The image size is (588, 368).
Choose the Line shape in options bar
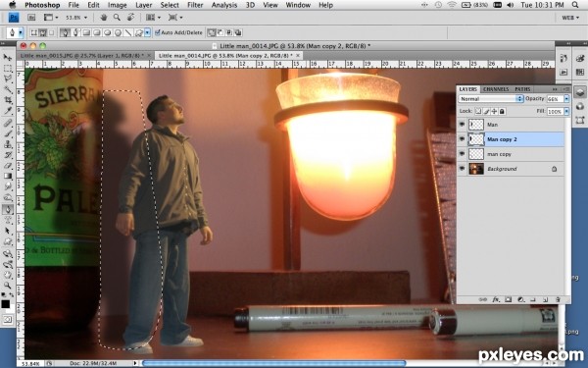(x=127, y=32)
